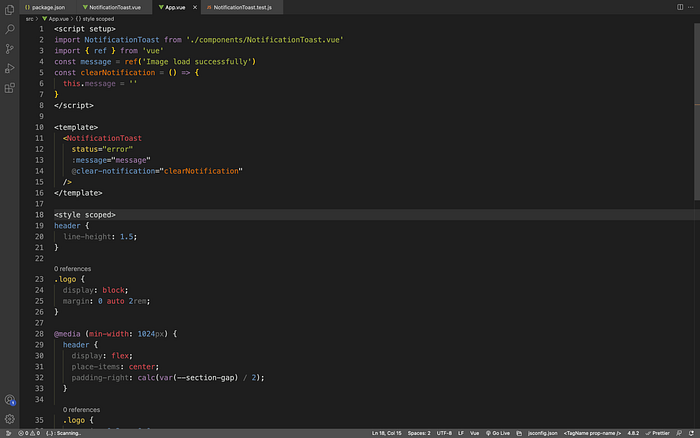The width and height of the screenshot is (700, 438).
Task: Select the App.vue tab
Action: coord(175,7)
